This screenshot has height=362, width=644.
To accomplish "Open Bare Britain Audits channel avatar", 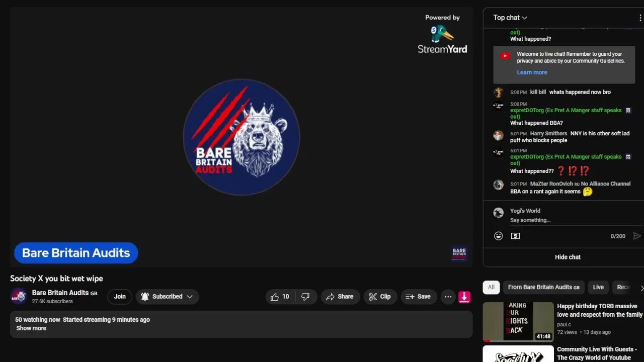I will [x=19, y=296].
